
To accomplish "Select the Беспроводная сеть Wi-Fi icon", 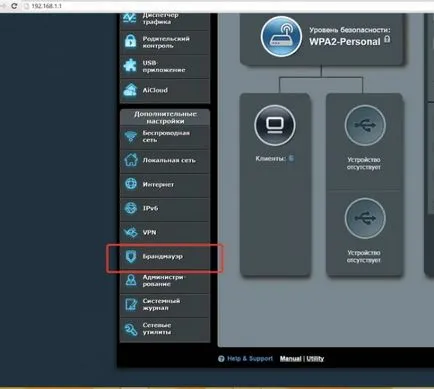I will [x=130, y=136].
